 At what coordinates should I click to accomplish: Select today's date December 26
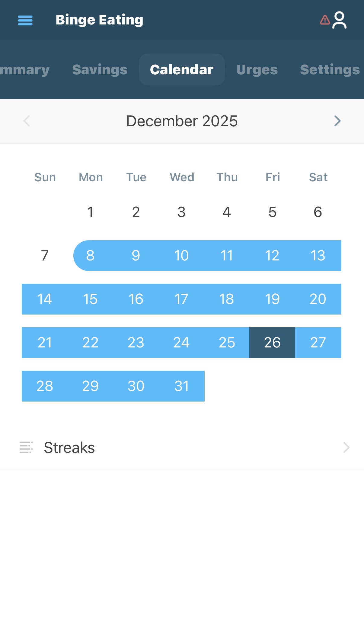(x=272, y=343)
